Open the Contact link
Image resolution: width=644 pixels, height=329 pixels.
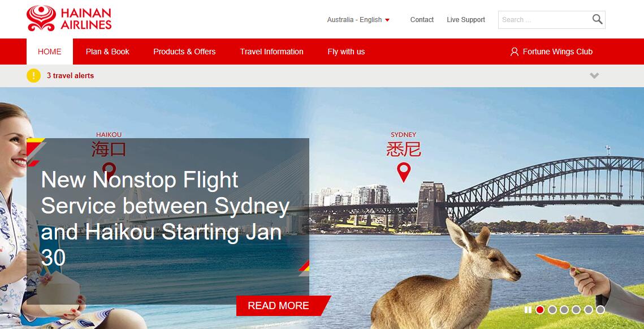pos(422,20)
